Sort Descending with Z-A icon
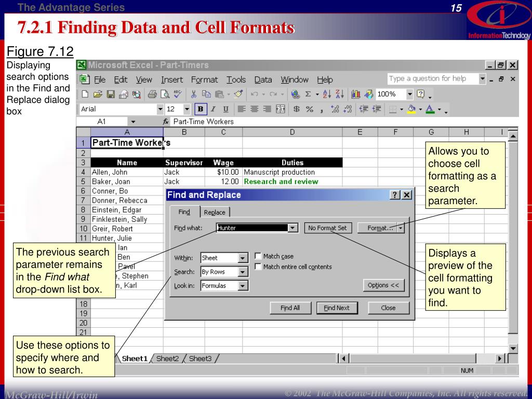532x399 pixels. coord(339,95)
